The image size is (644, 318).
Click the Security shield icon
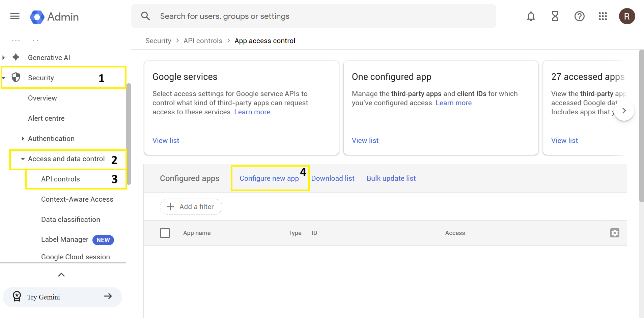16,78
